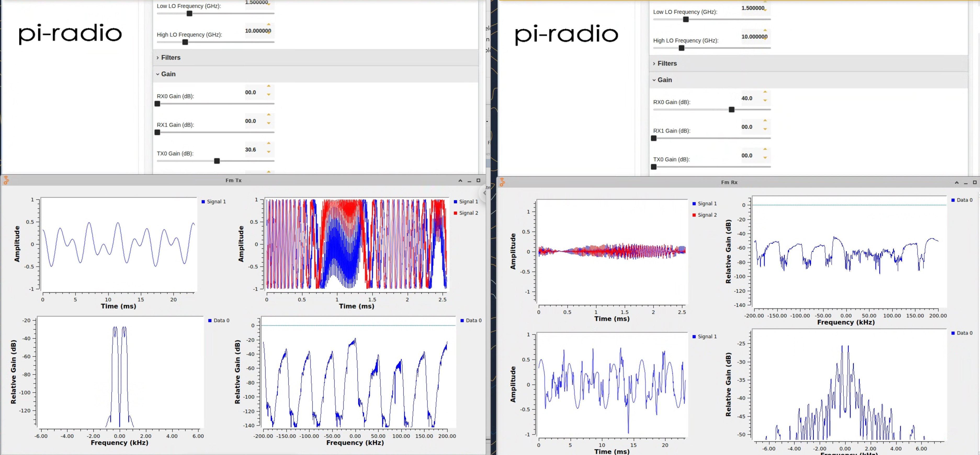980x455 pixels.
Task: Click the Fm Tx window title
Action: tap(233, 180)
